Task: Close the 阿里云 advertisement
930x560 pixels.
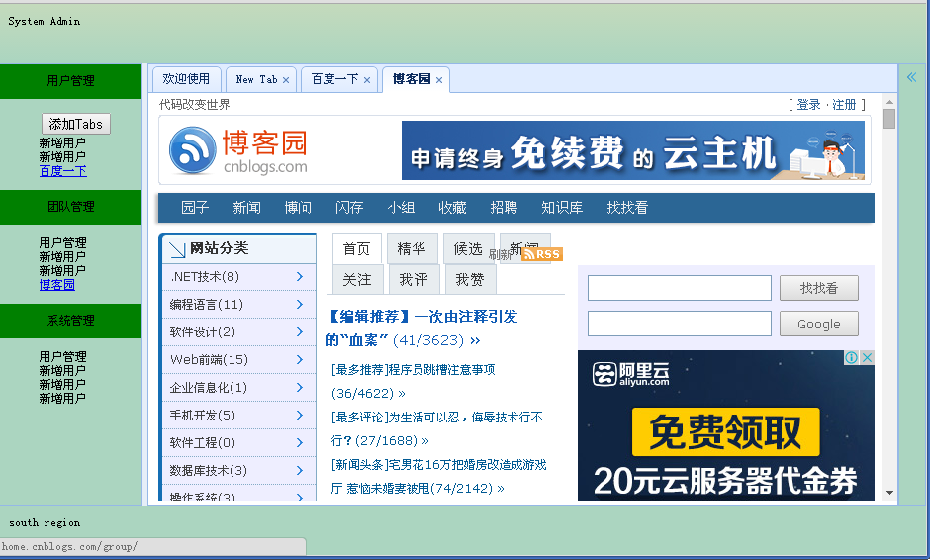Action: click(x=867, y=357)
